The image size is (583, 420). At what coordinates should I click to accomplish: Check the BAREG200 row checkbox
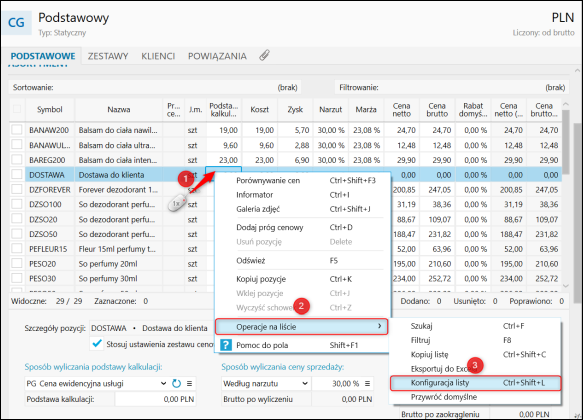pos(17,160)
